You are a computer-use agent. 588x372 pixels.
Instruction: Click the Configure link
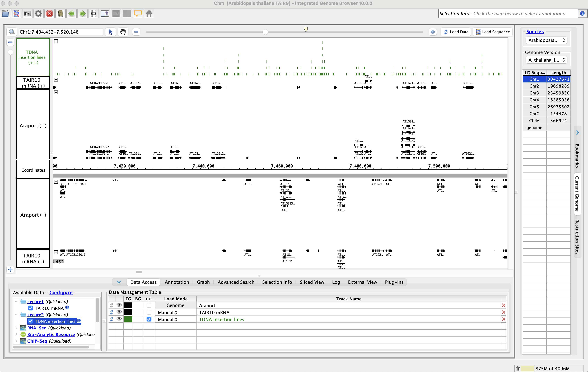click(61, 292)
